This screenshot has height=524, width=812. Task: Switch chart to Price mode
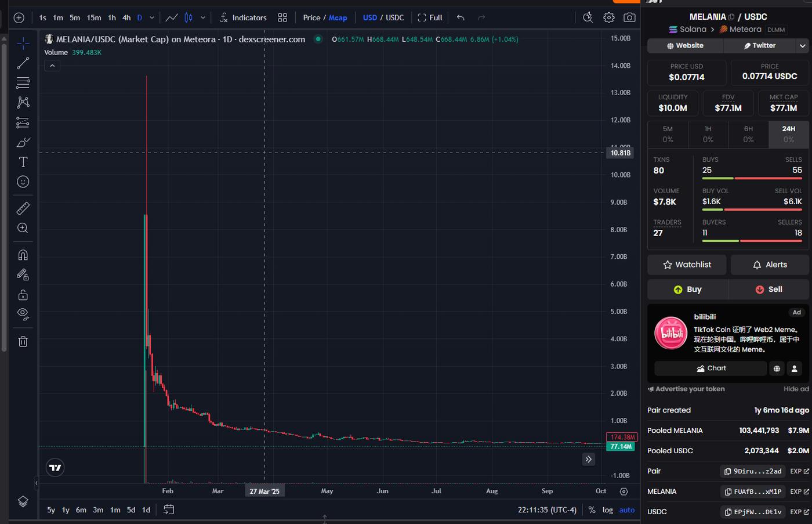311,17
